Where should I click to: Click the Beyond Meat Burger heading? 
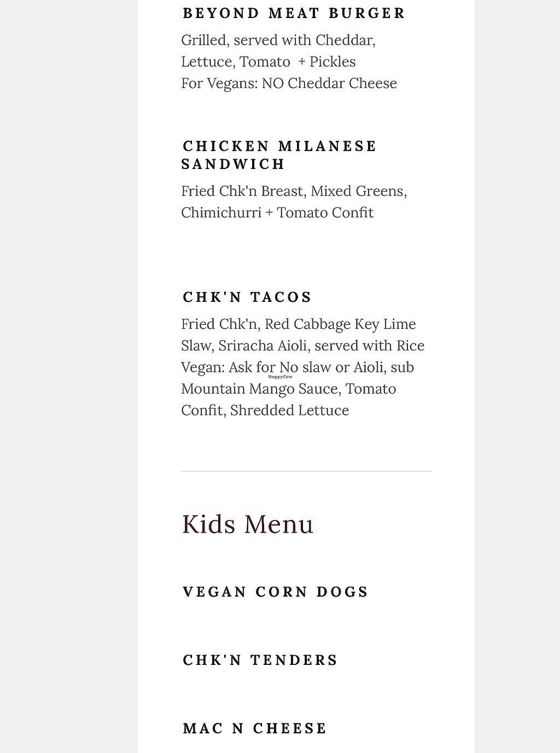coord(294,13)
